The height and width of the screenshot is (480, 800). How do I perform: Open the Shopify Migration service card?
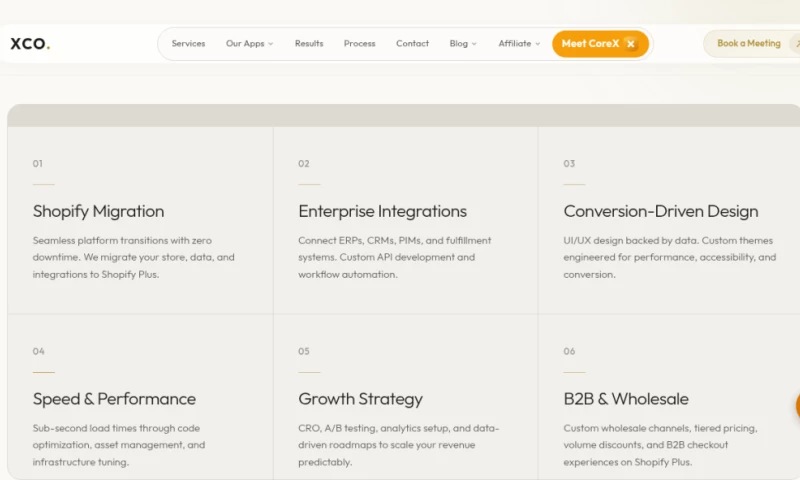click(x=140, y=220)
